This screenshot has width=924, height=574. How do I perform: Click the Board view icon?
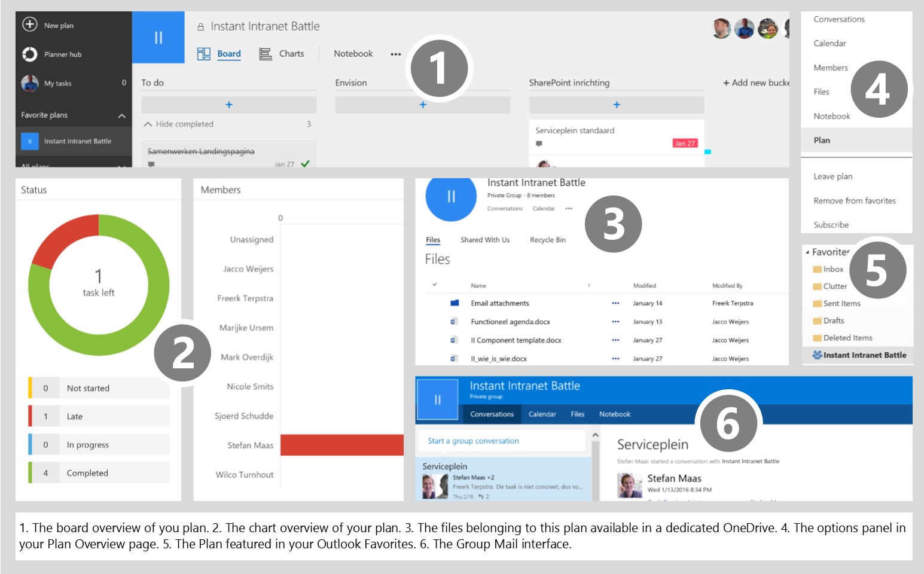(204, 54)
